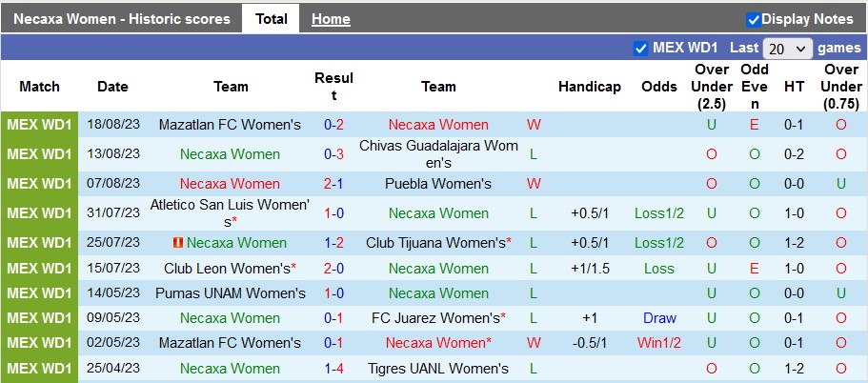Viewport: 868px width, 383px height.
Task: Toggle the Display Notes checkbox
Action: pos(754,19)
